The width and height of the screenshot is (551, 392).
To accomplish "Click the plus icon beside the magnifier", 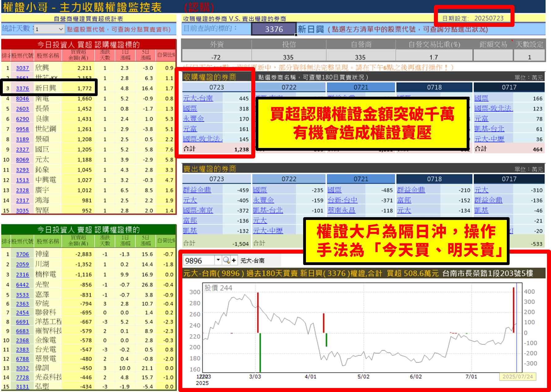I will (x=234, y=260).
